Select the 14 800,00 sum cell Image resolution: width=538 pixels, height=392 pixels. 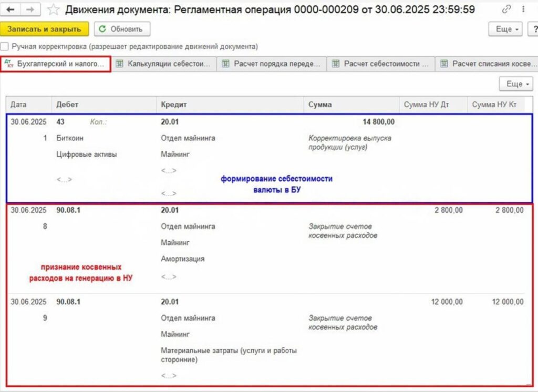click(378, 122)
